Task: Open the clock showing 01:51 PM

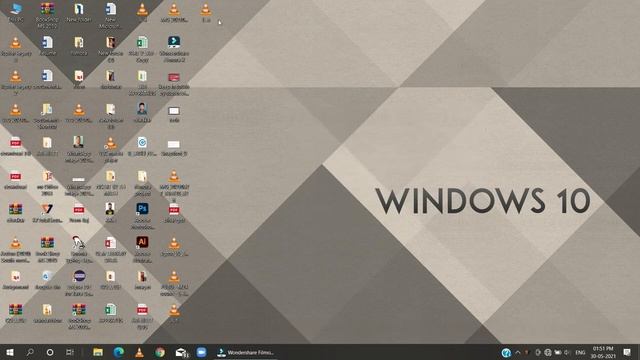Action: [603, 353]
